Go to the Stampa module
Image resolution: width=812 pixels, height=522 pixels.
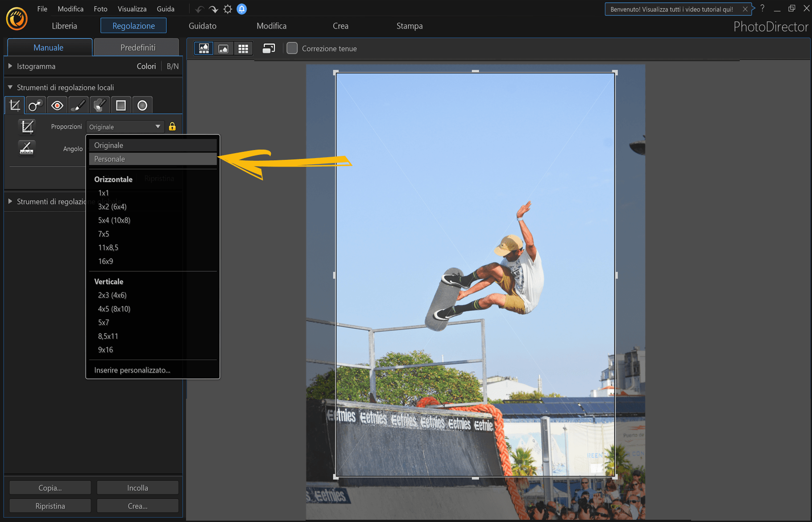pos(410,26)
